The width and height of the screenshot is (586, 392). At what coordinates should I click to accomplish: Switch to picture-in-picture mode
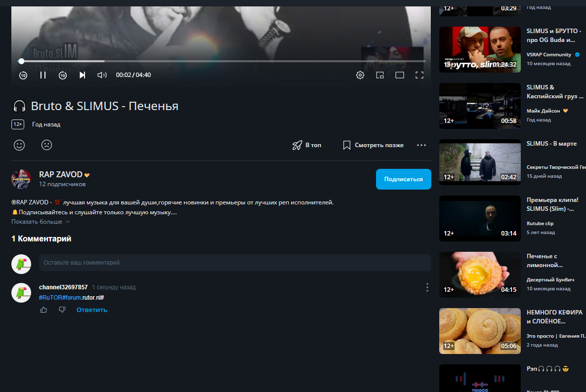pyautogui.click(x=379, y=75)
